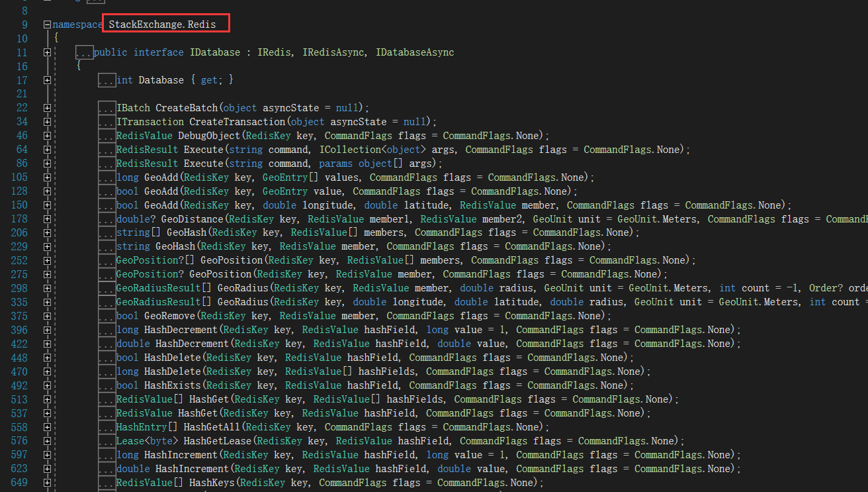Open ellipsis box before IBatch CreateBatch

pyautogui.click(x=107, y=108)
